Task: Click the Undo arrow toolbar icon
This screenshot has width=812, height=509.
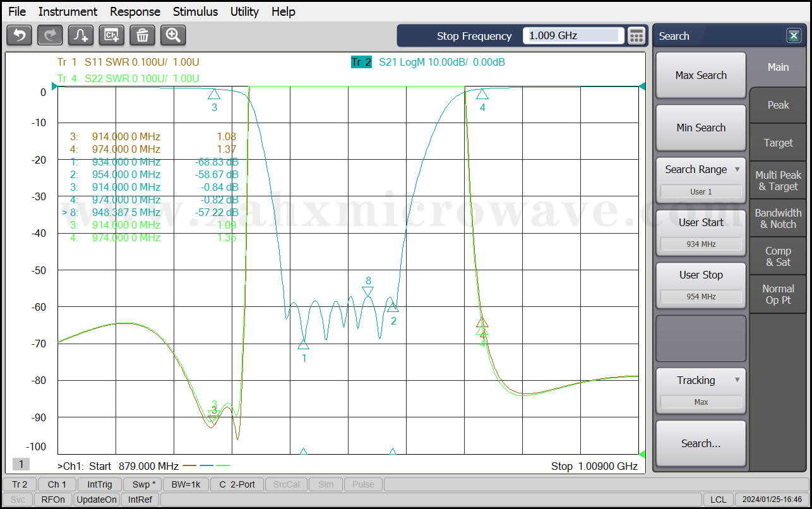Action: 20,35
